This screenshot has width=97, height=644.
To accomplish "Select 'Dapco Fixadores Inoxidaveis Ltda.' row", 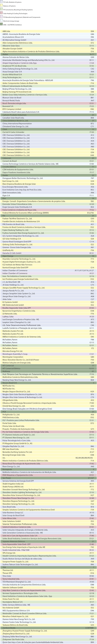I will [x=48, y=172].
